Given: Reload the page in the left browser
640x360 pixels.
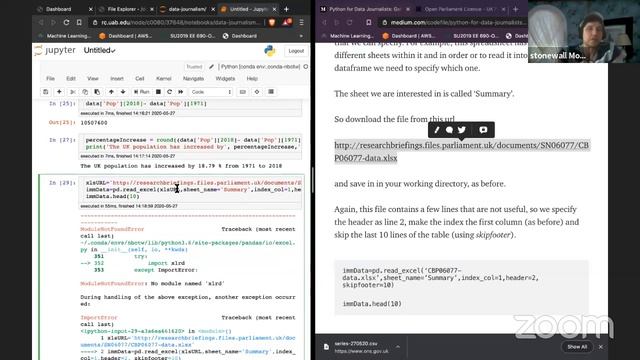Looking at the screenshot, I should pos(66,22).
